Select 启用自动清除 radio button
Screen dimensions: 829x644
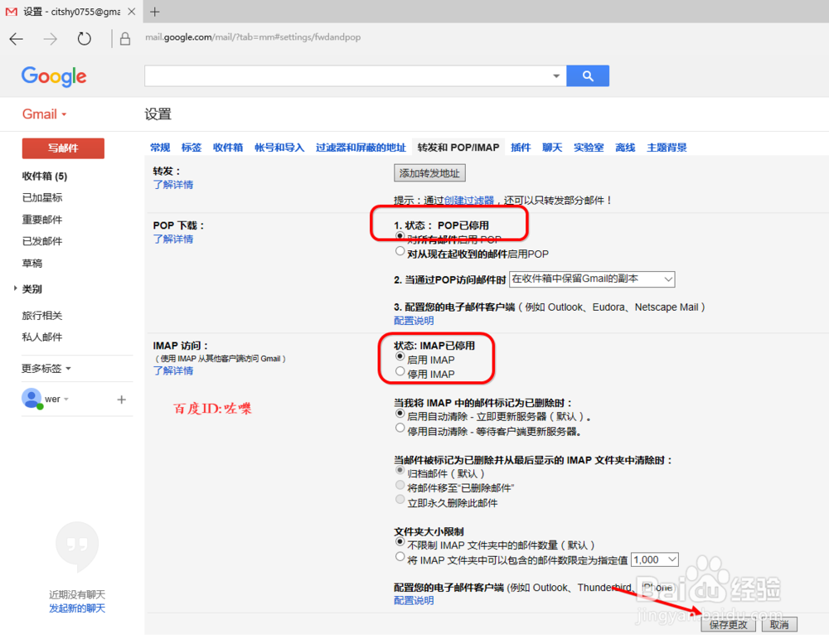tap(400, 414)
